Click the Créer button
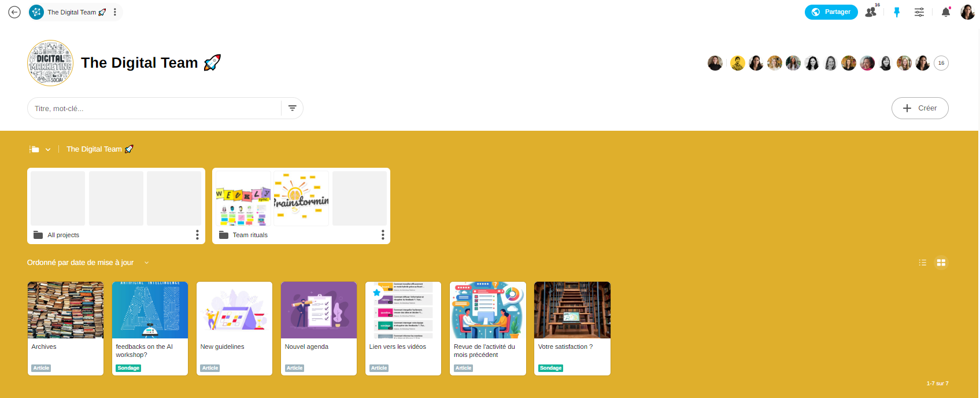Image resolution: width=980 pixels, height=398 pixels. tap(919, 108)
